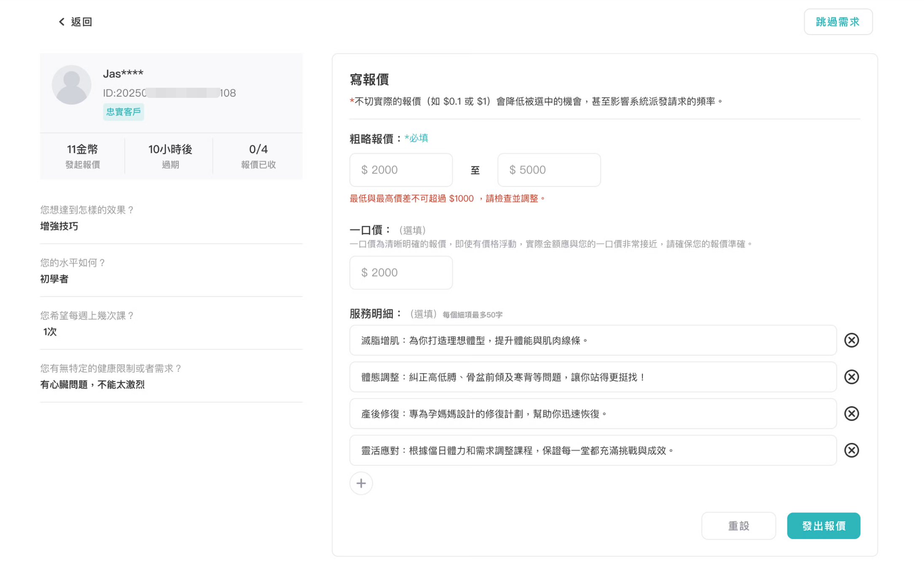The width and height of the screenshot is (924, 572).
Task: Add a new service detail with plus icon
Action: (361, 483)
